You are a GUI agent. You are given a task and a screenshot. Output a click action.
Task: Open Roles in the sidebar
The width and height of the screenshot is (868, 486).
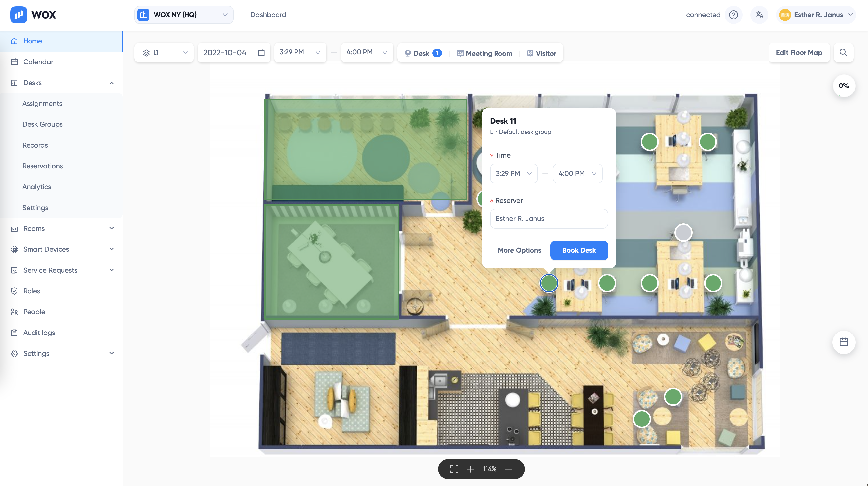61,291
